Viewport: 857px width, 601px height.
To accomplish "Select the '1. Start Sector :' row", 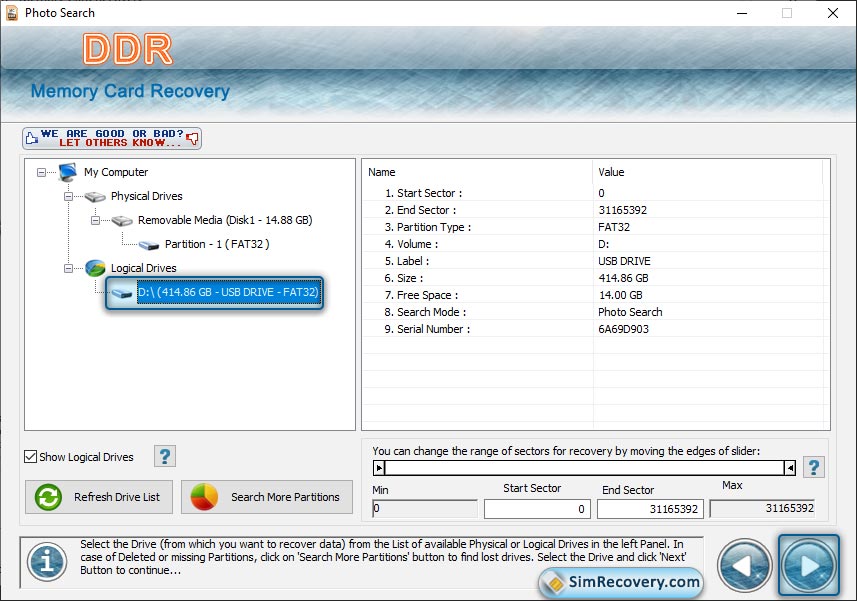I will coord(596,193).
